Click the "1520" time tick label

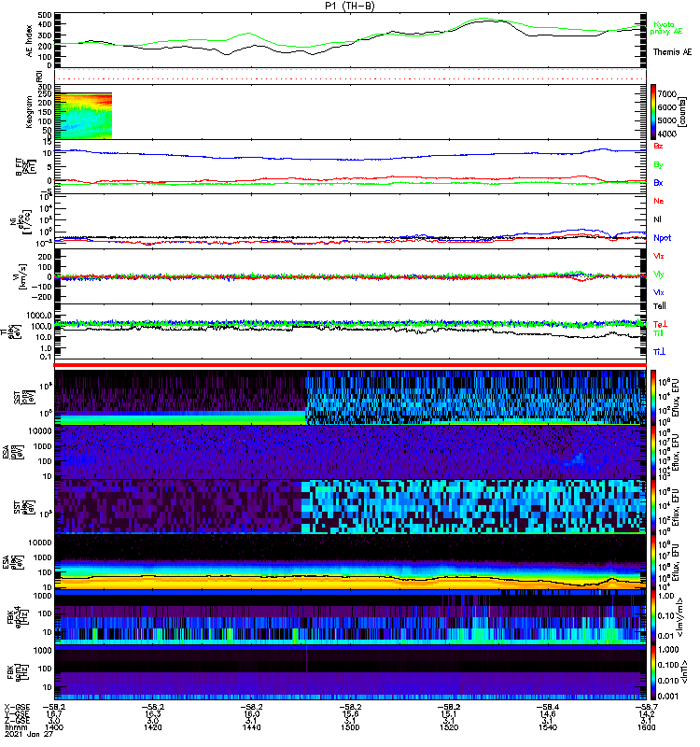tap(449, 727)
